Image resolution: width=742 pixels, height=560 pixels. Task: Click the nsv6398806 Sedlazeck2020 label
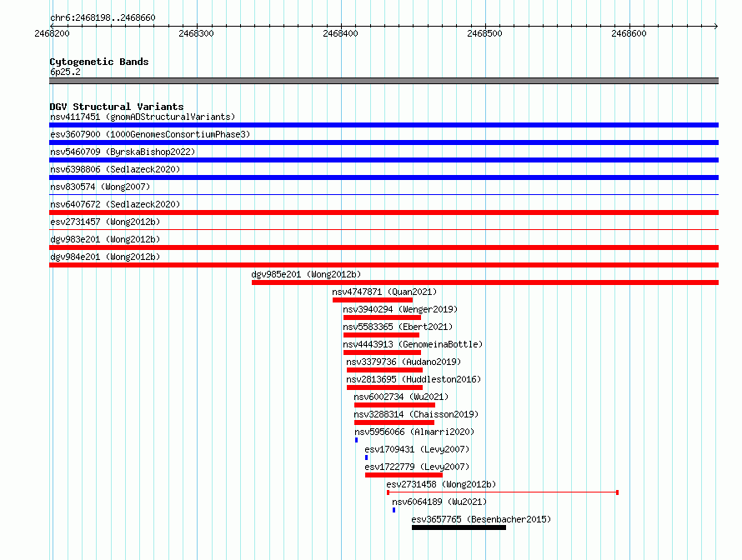pyautogui.click(x=115, y=169)
